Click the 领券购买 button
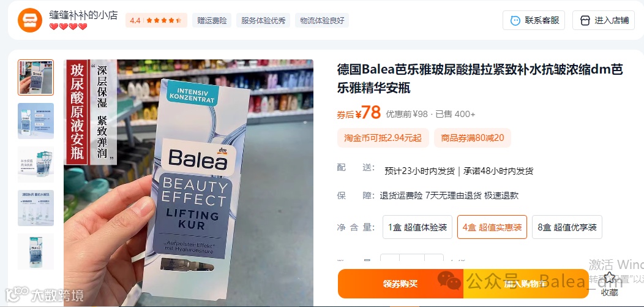Screen dimensions: 644x307 pos(400,284)
